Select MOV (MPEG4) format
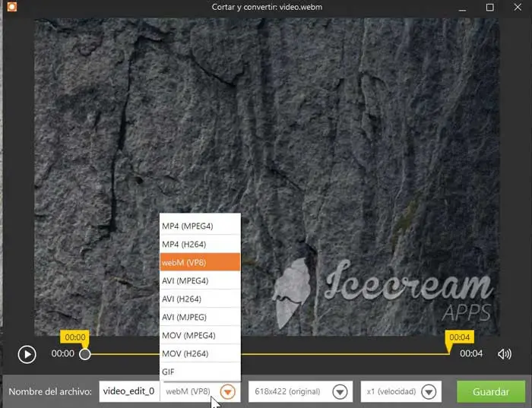The width and height of the screenshot is (532, 408). [x=200, y=335]
